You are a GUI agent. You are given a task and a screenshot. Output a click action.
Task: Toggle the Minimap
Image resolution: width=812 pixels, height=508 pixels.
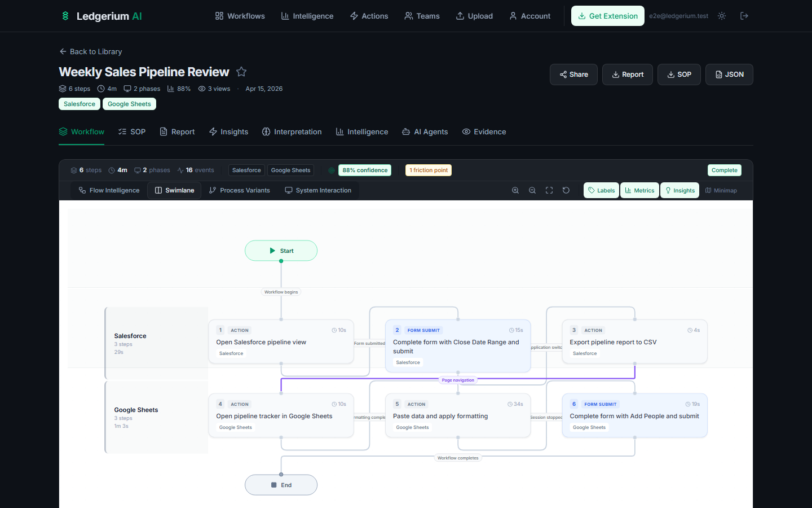click(x=721, y=191)
